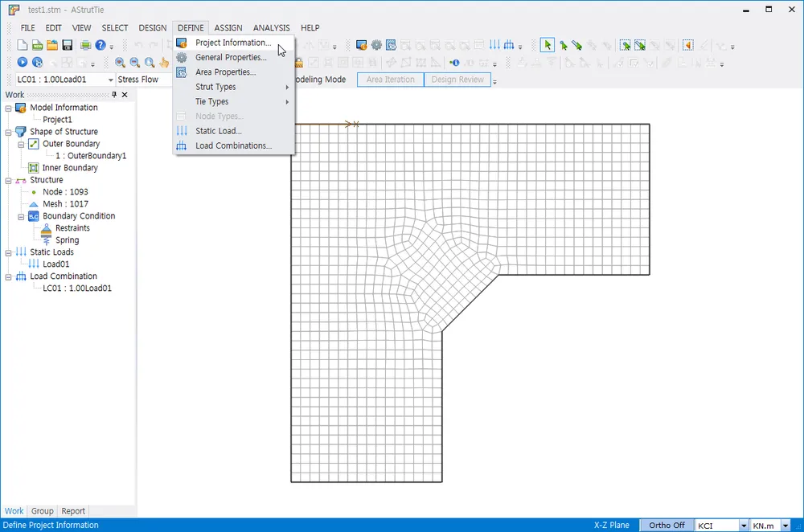Choose the select-node arrow tool
The height and width of the screenshot is (532, 804).
[x=563, y=46]
